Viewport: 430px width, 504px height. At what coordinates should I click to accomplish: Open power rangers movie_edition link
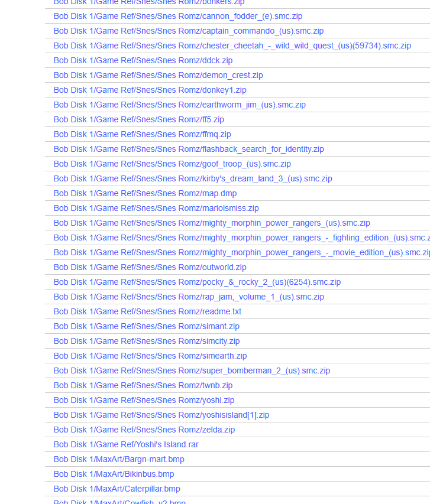coord(242,253)
